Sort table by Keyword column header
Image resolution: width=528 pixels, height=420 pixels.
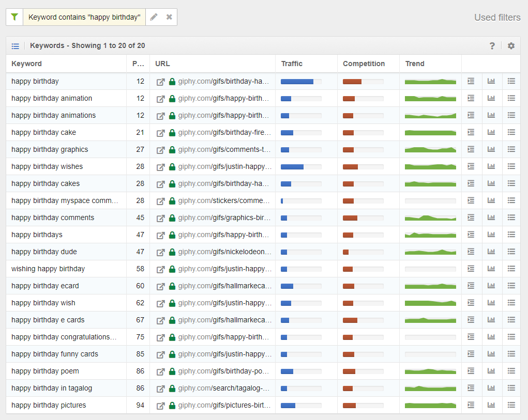point(27,64)
